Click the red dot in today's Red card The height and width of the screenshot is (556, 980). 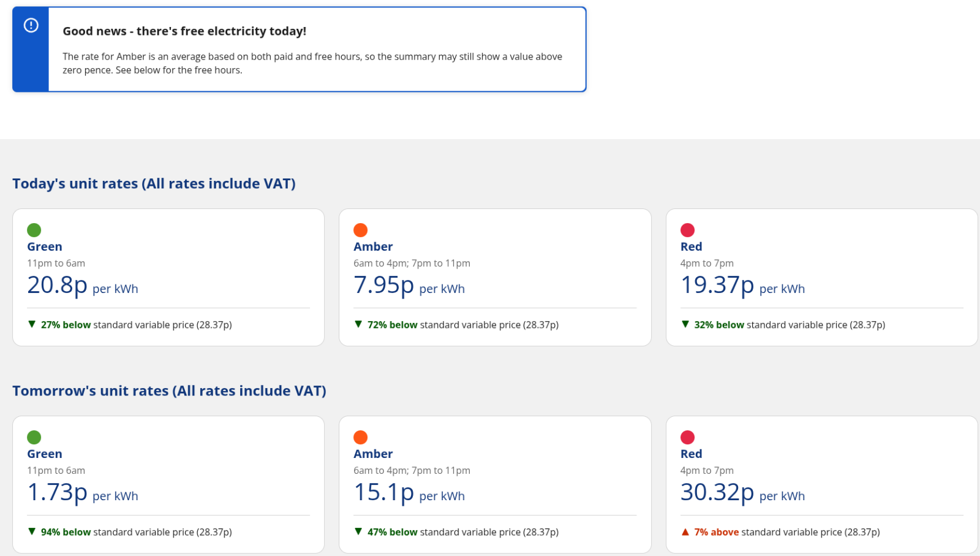tap(687, 230)
